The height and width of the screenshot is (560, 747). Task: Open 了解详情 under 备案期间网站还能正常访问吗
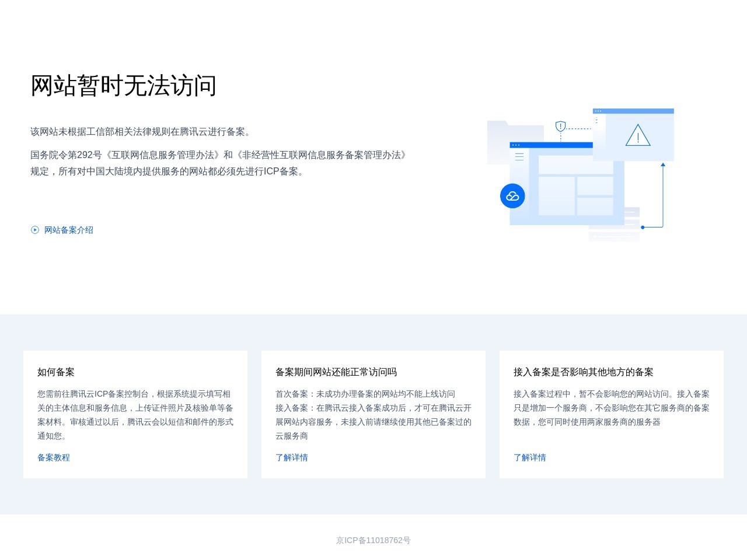pyautogui.click(x=292, y=457)
